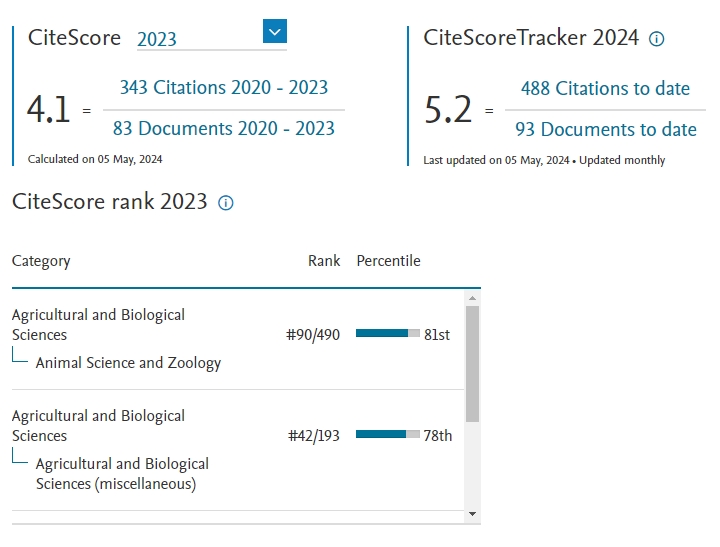Screen dimensions: 720x547
Task: Open the CiteScore rank 2023 info icon
Action: [225, 203]
